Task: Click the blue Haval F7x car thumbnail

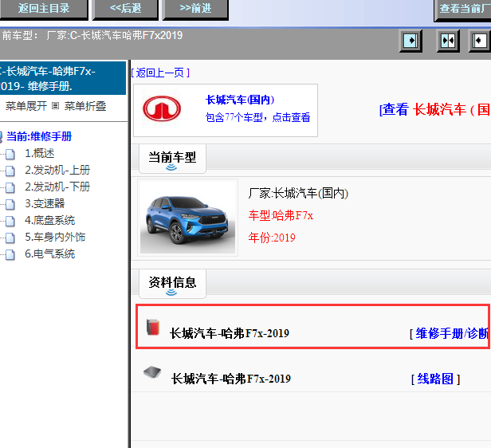Action: point(187,218)
